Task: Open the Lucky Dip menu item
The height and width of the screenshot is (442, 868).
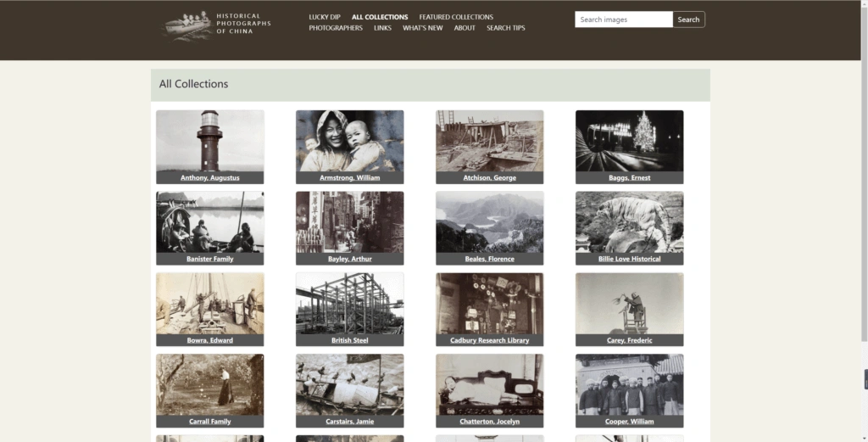Action: tap(325, 17)
